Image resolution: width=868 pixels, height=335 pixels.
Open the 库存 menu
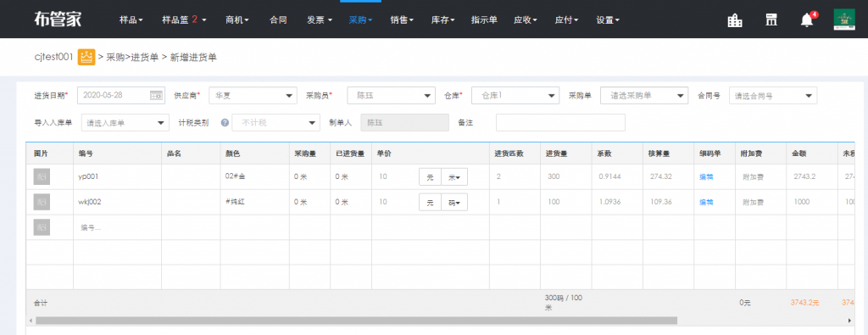[x=443, y=20]
